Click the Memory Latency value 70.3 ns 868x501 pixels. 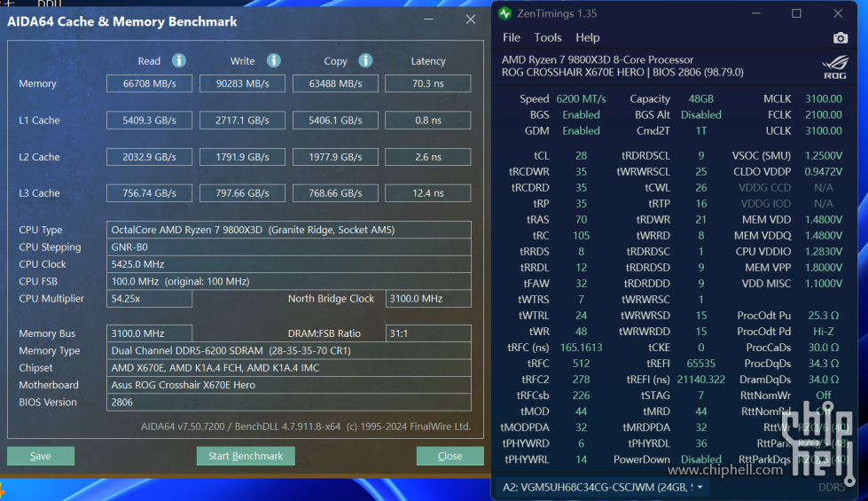(x=428, y=83)
